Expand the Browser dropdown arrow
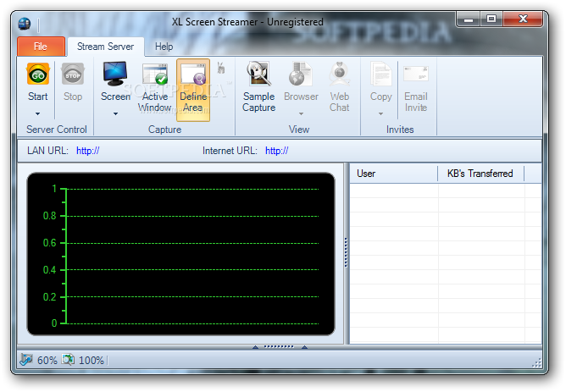 point(301,114)
